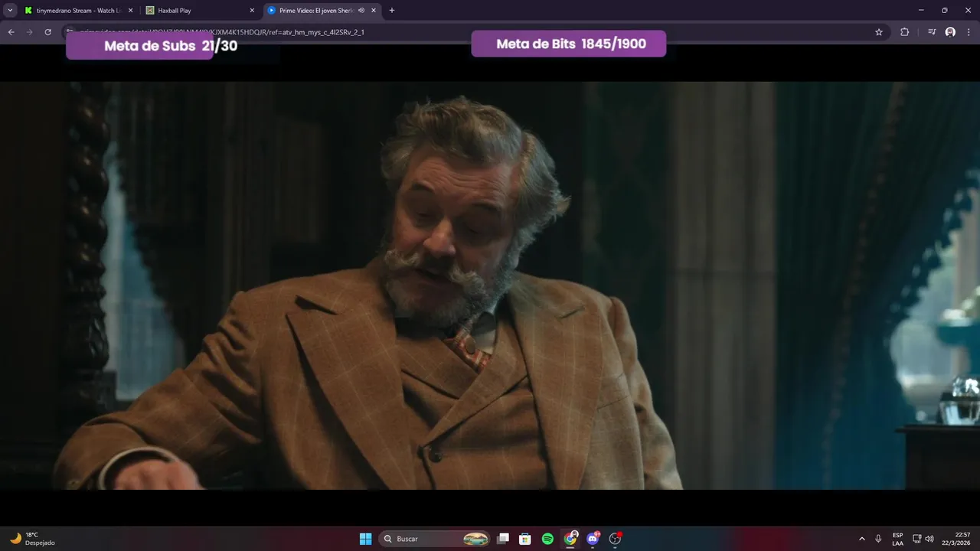Image resolution: width=980 pixels, height=551 pixels.
Task: Switch to the tinymedrano Stream tab
Action: (79, 11)
